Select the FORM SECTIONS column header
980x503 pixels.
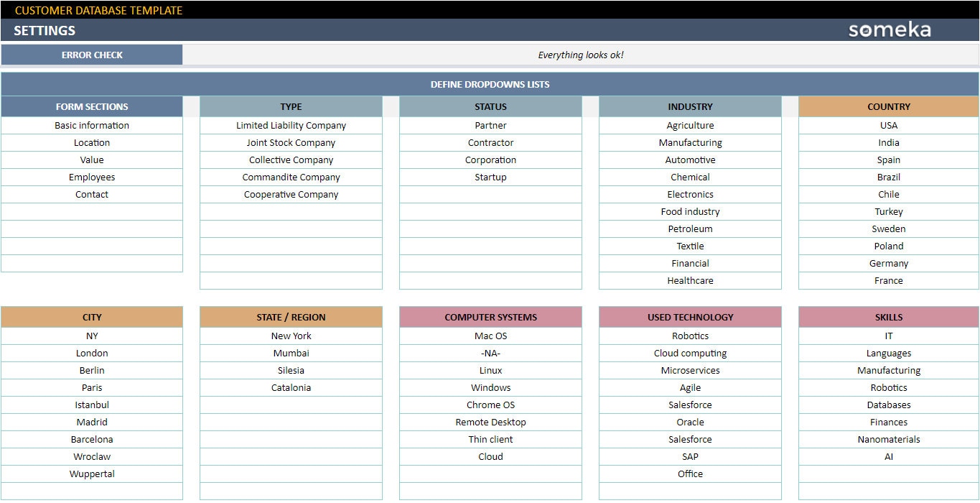(92, 106)
